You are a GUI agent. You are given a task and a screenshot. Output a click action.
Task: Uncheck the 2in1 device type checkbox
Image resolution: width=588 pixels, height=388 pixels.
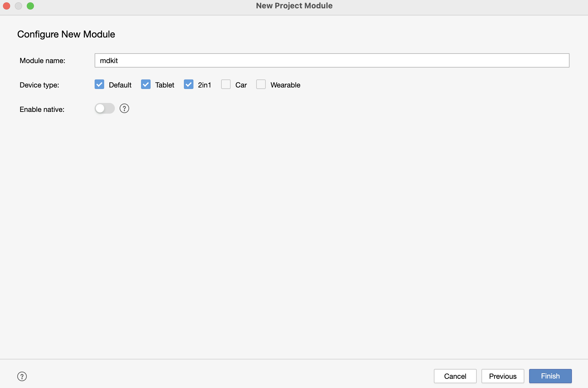tap(189, 85)
